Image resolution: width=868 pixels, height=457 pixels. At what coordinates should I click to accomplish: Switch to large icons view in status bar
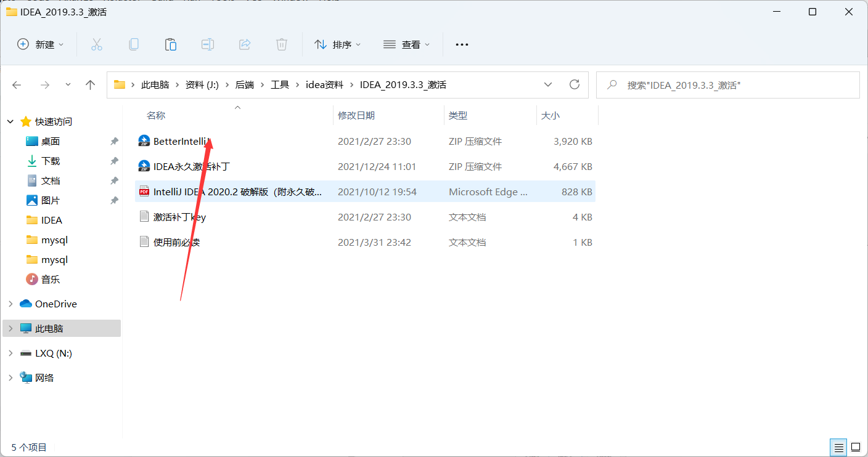pos(856,447)
